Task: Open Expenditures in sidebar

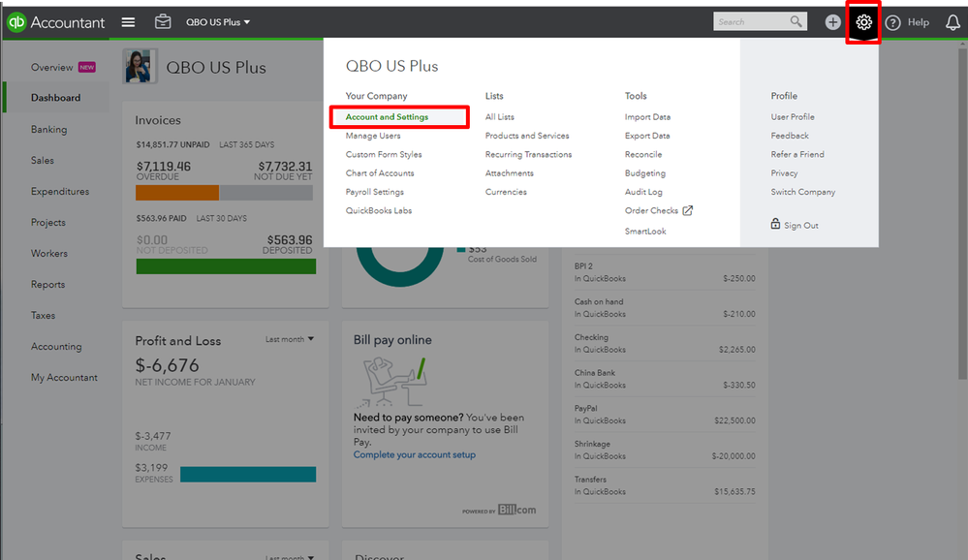Action: click(60, 192)
